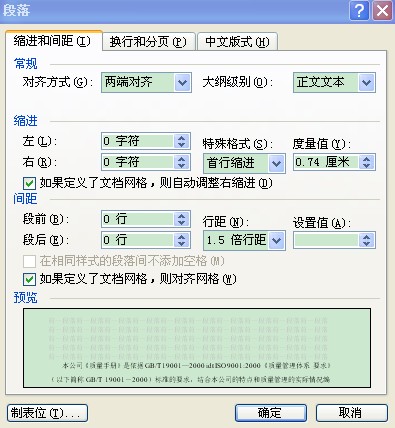The height and width of the screenshot is (428, 395).
Task: Decrease the 段前 spacing value
Action: (182, 223)
